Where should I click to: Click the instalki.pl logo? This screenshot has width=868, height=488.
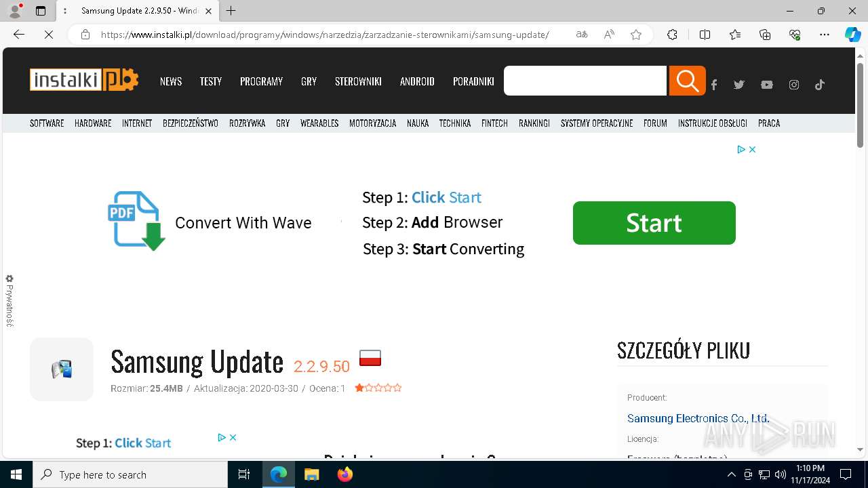coord(84,80)
